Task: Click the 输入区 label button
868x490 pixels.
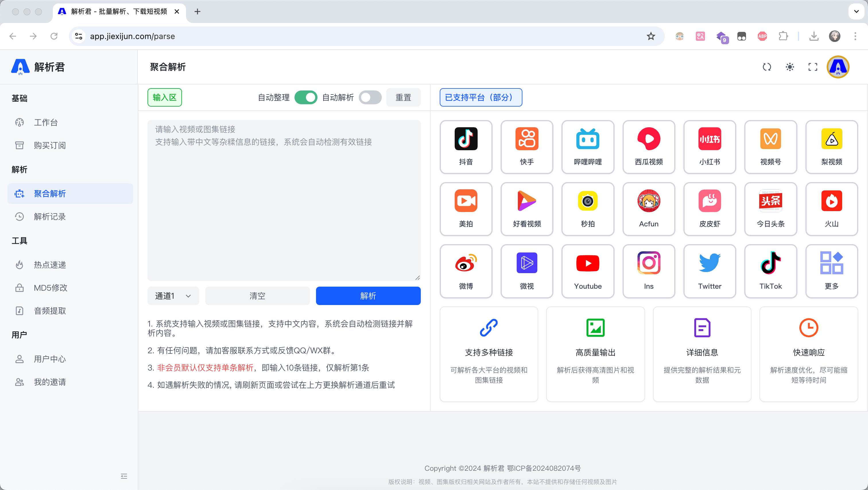Action: click(164, 97)
